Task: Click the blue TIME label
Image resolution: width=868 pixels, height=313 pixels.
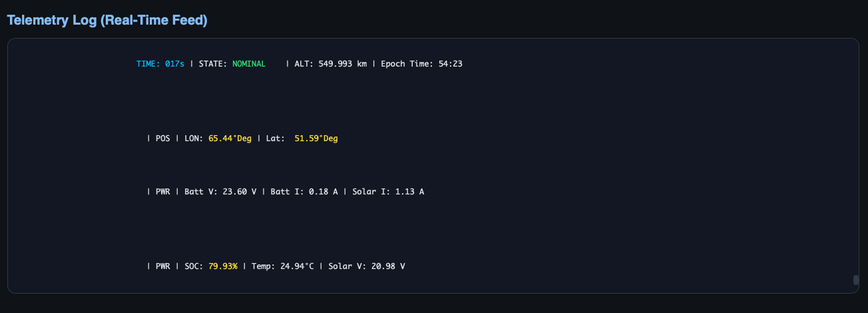Action: [148, 64]
